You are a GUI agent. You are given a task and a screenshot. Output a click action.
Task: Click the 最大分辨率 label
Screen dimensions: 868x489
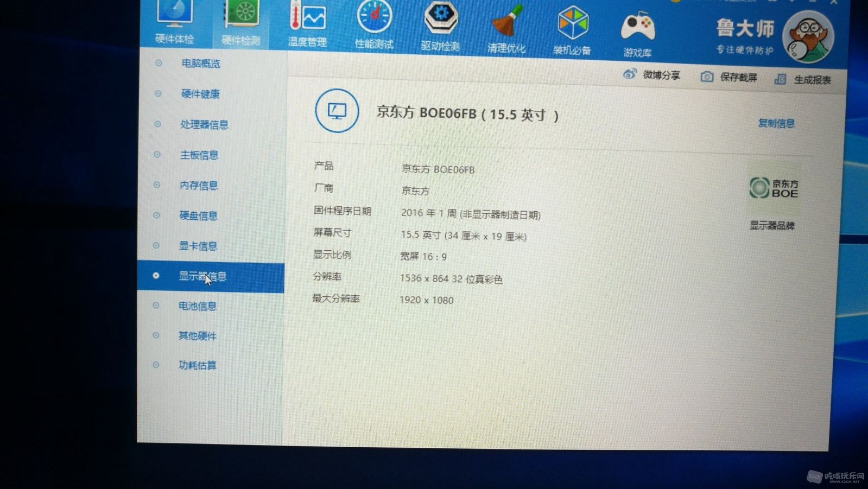click(336, 299)
